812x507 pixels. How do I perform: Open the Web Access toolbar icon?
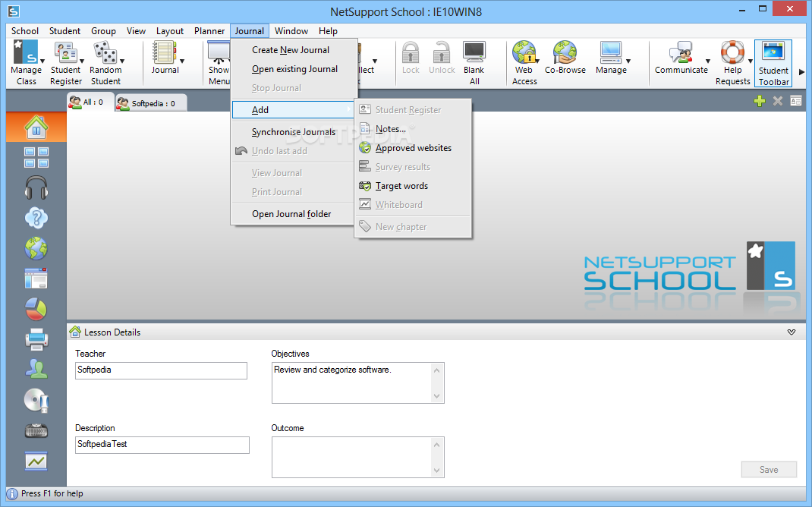tap(524, 63)
